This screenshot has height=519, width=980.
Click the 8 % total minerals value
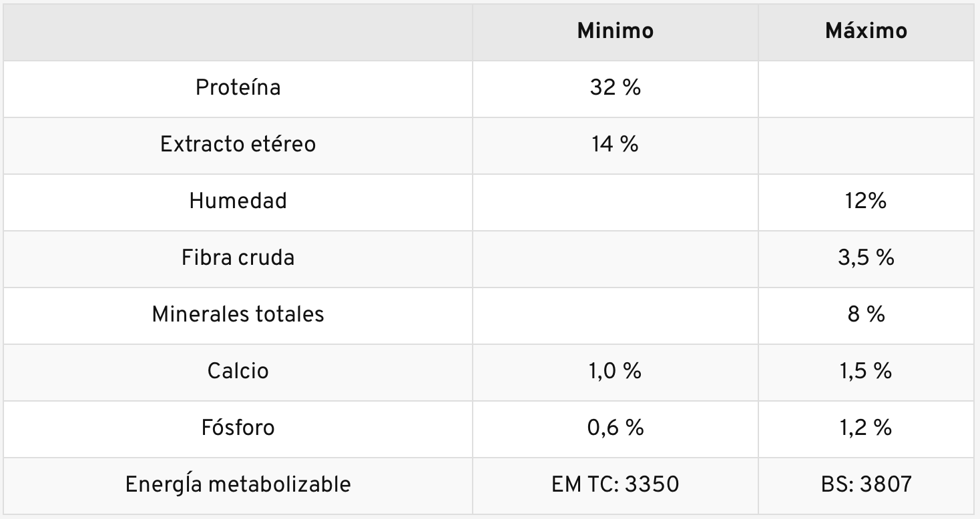coord(866,314)
